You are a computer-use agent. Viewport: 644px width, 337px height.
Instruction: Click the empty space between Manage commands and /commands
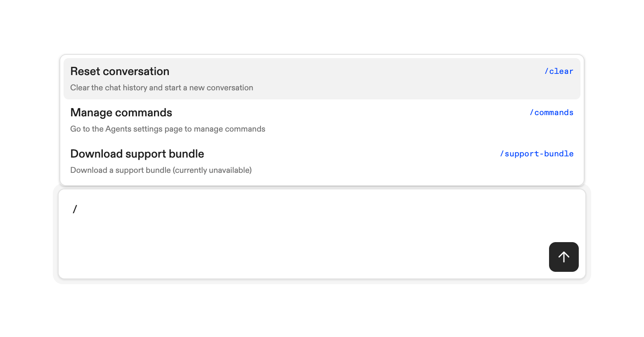pos(351,113)
